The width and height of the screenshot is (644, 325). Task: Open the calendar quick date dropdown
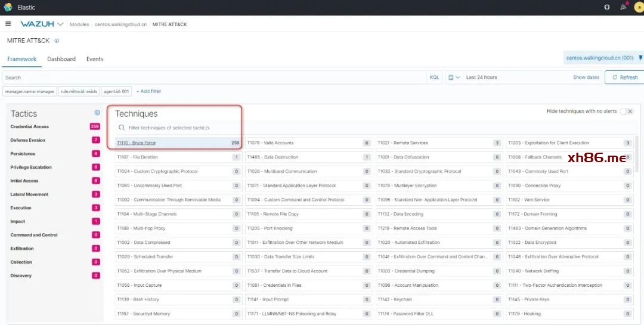pyautogui.click(x=454, y=78)
